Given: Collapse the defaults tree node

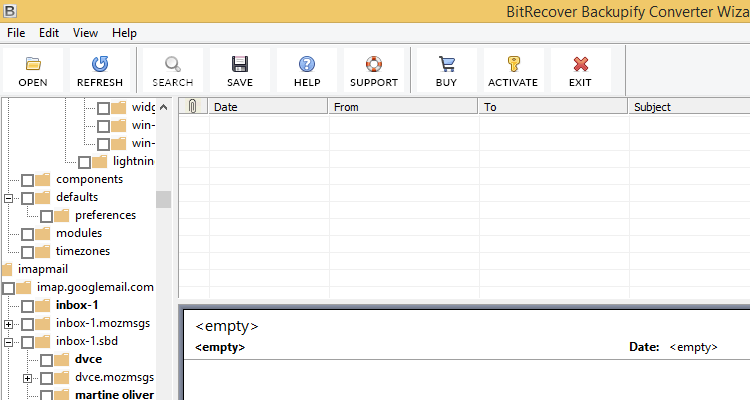Looking at the screenshot, I should [x=8, y=198].
